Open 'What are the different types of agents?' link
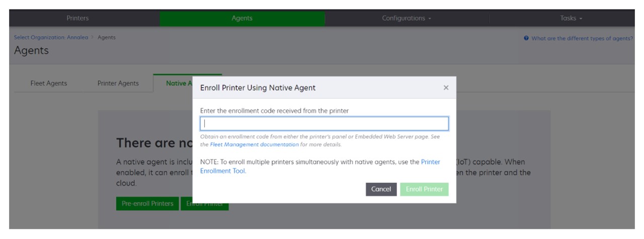Screen dimensions: 644x239 (582, 39)
